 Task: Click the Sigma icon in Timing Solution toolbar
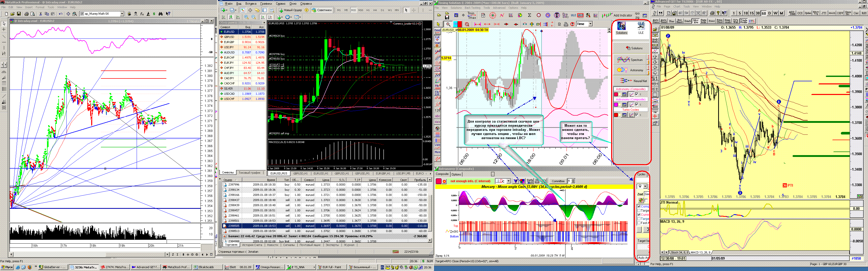[x=529, y=15]
